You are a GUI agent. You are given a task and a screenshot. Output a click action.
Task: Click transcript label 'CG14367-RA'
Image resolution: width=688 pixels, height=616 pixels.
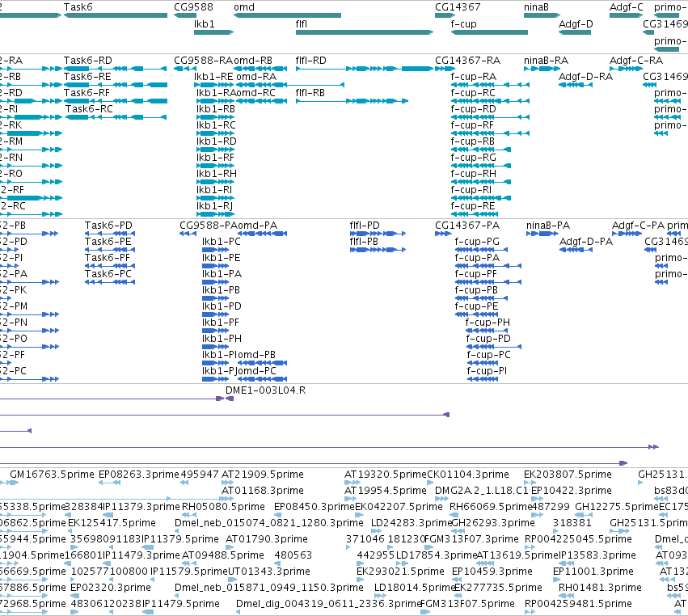(x=468, y=60)
